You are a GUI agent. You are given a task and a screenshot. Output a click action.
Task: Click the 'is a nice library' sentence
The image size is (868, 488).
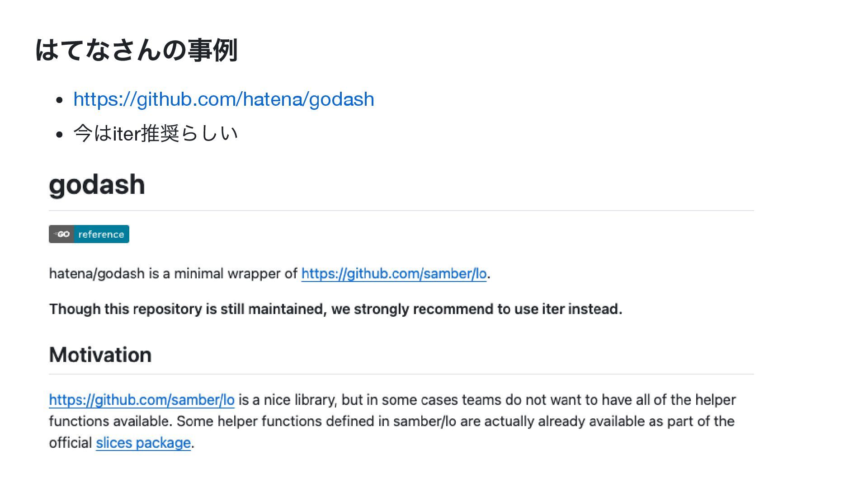tap(487, 400)
